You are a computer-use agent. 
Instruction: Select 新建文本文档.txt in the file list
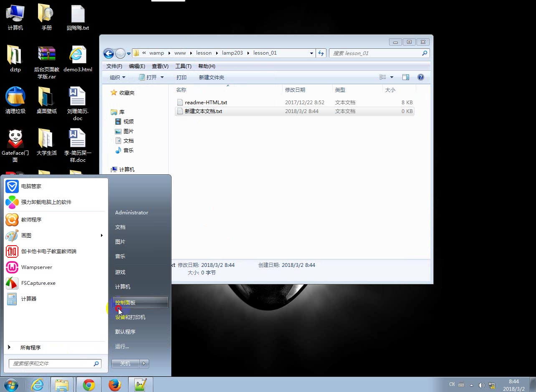coord(294,111)
